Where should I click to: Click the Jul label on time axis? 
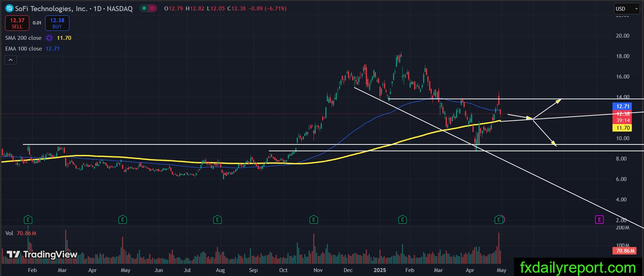click(x=187, y=270)
